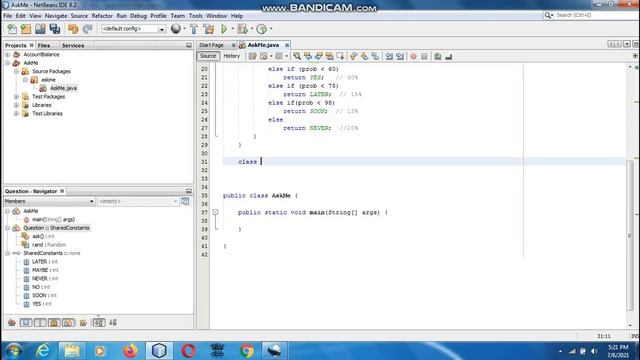Open the Debug menu
This screenshot has height=360, width=640.
[x=138, y=16]
